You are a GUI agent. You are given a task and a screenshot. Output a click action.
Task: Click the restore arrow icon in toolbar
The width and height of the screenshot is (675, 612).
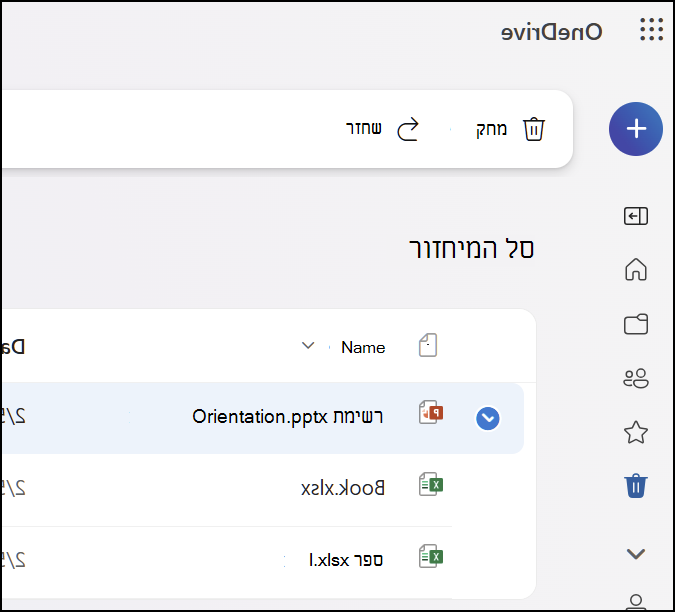tap(408, 129)
